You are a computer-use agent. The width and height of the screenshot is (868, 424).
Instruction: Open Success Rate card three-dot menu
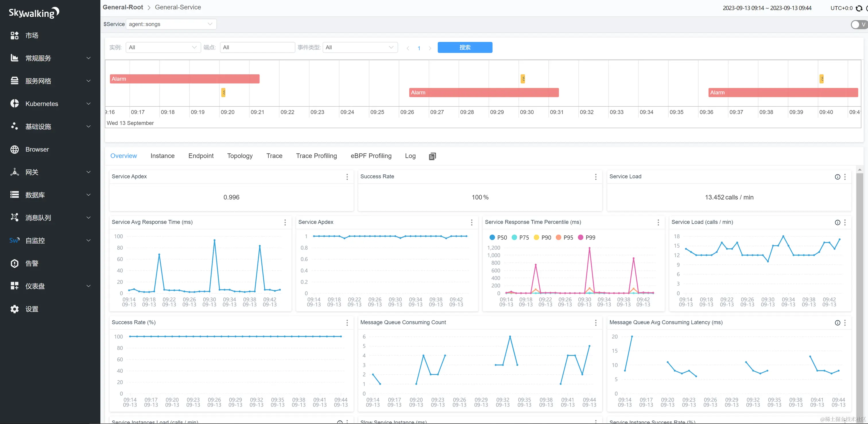click(595, 177)
